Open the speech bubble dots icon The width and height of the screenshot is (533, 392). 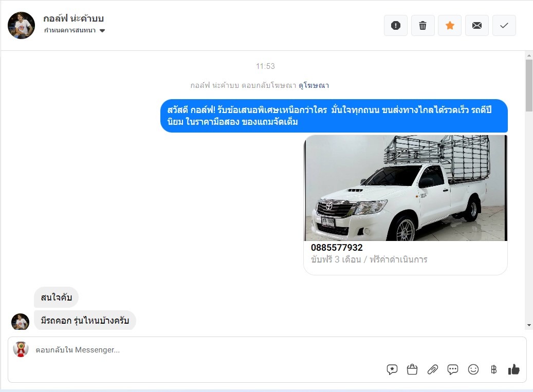pos(453,369)
